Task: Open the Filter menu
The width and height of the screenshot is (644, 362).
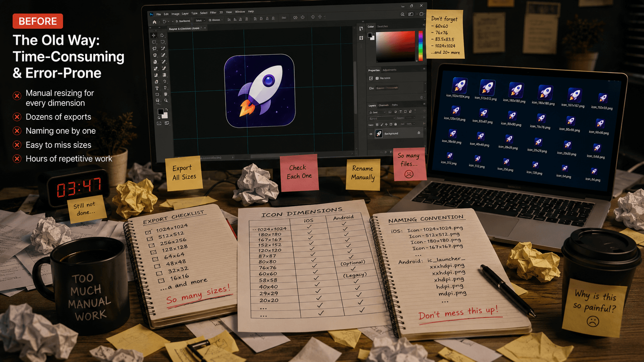Action: pos(213,13)
